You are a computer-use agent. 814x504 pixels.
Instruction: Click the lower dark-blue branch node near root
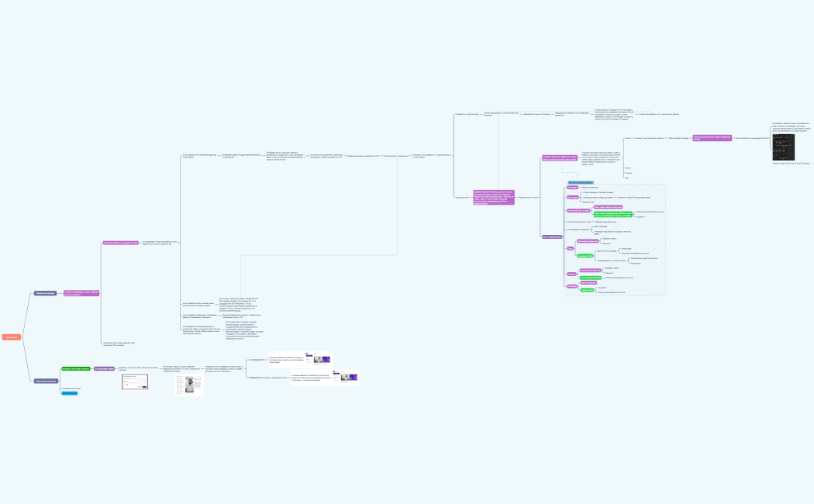(47, 381)
